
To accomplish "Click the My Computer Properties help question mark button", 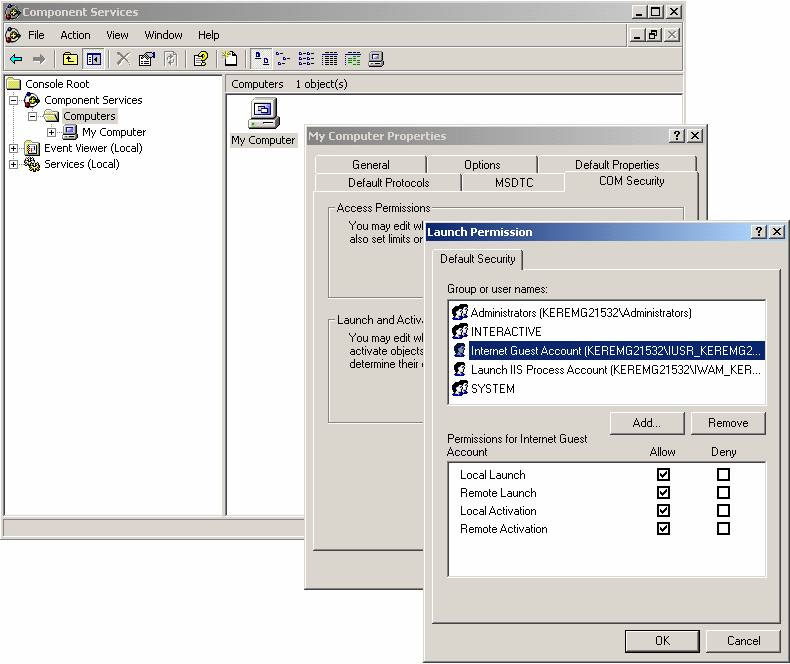I will click(677, 135).
